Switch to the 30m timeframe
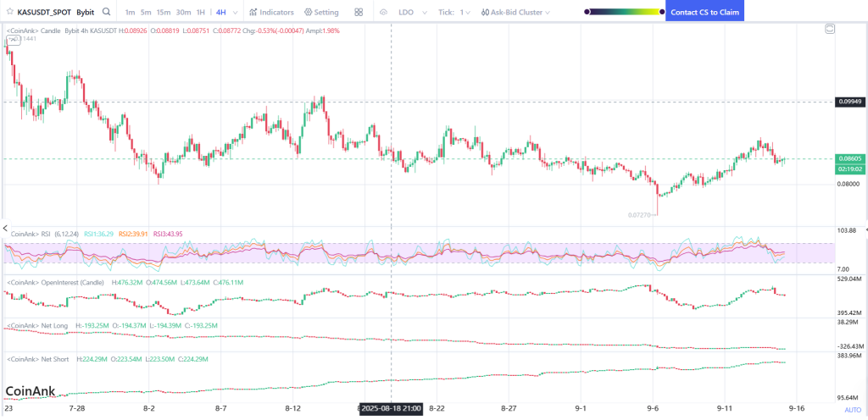Screen dimensions: 868x420 (183, 12)
